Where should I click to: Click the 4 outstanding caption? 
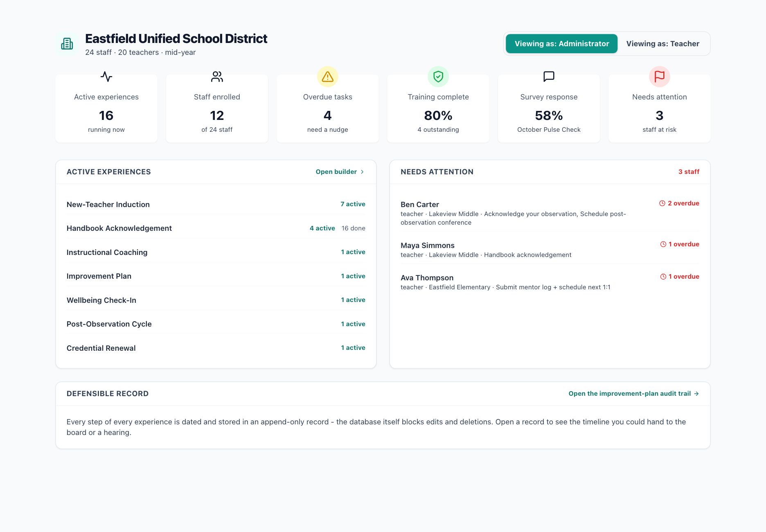pos(438,130)
